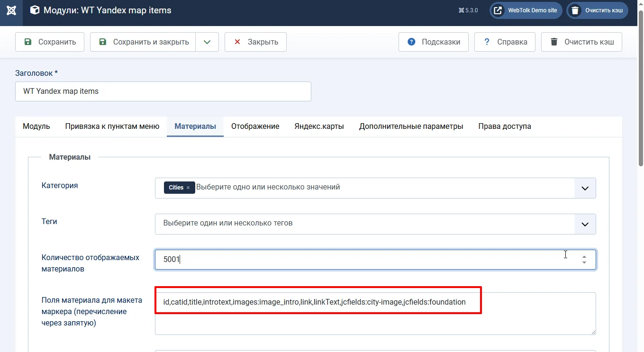Click the red X icon on Закрыть
This screenshot has width=644, height=352.
[237, 42]
